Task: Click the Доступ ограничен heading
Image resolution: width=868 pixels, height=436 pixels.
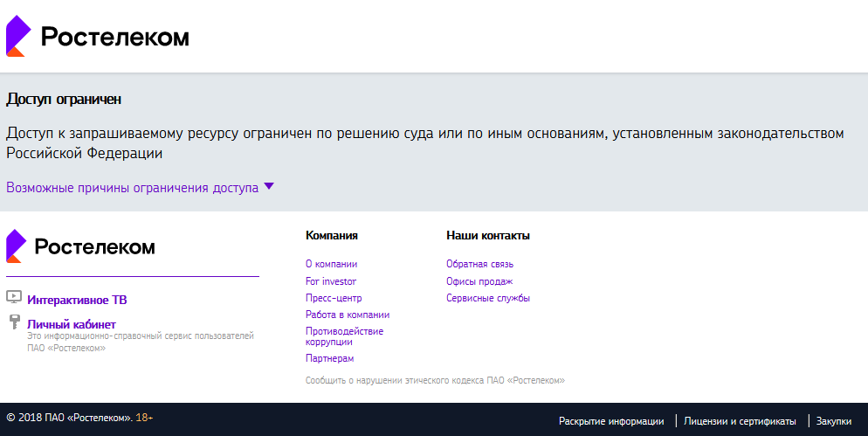Action: (x=64, y=99)
